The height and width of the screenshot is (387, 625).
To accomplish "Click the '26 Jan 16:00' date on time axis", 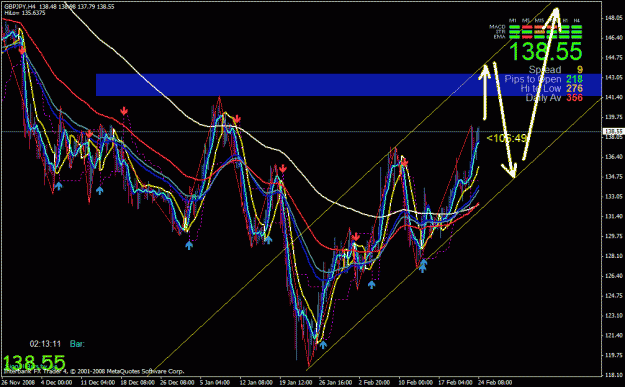I will pyautogui.click(x=336, y=382).
